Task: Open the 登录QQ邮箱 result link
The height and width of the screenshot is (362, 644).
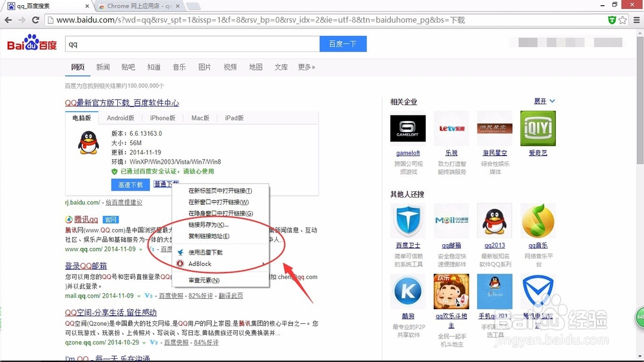Action: click(86, 266)
